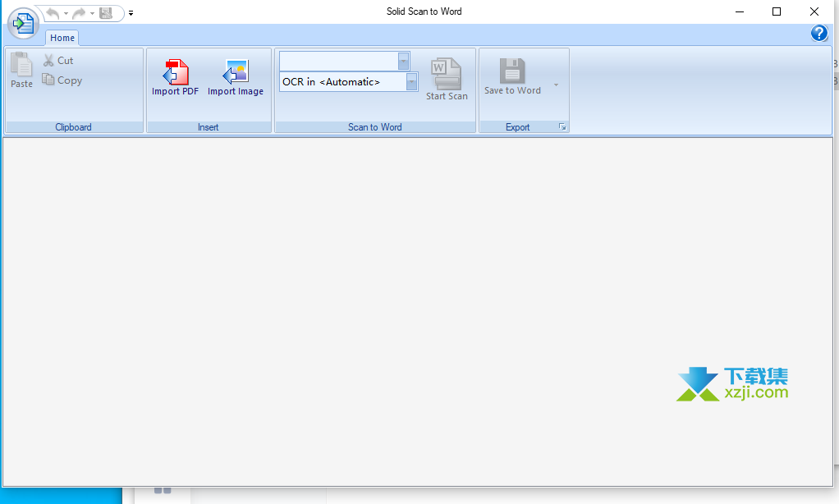The width and height of the screenshot is (839, 504).
Task: Click the Redo arrow in quick access toolbar
Action: click(79, 13)
